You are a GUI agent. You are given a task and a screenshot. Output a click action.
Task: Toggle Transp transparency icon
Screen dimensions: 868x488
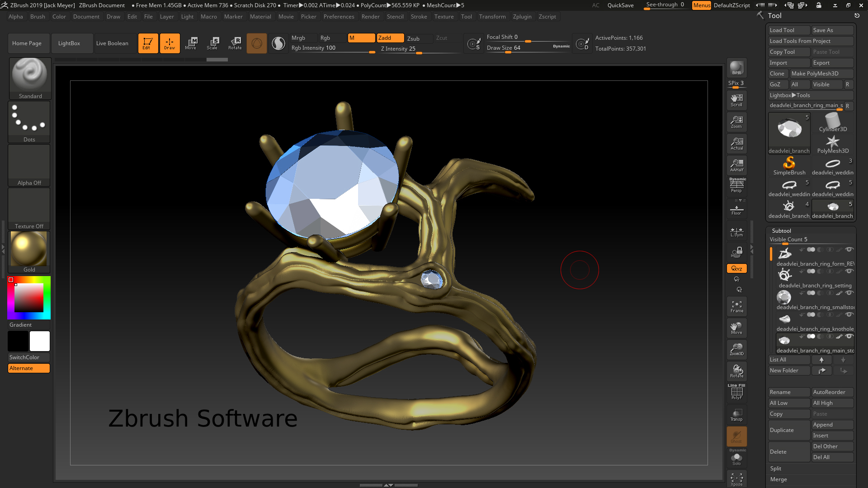[736, 415]
